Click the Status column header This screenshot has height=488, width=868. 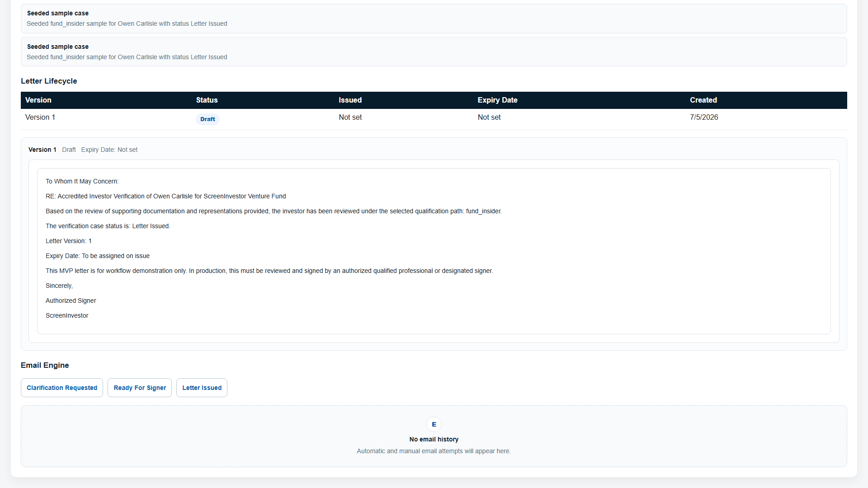click(x=207, y=100)
